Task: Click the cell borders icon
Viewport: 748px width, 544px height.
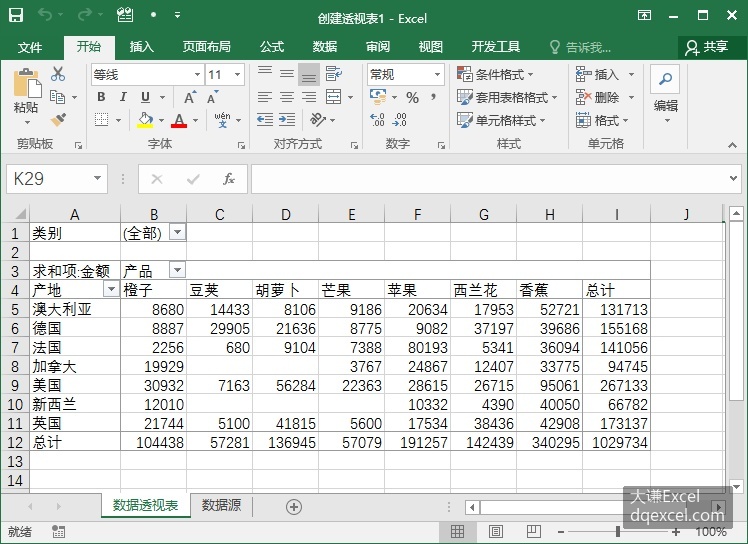Action: tap(101, 120)
